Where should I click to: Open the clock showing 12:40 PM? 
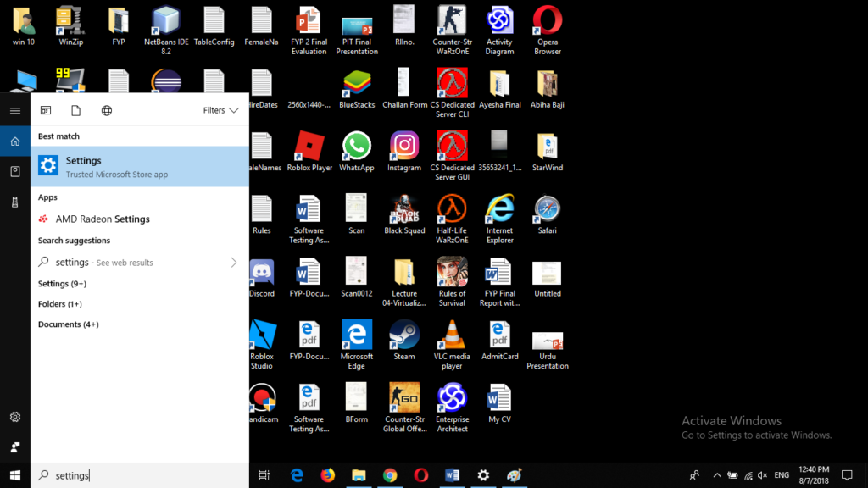(x=814, y=475)
